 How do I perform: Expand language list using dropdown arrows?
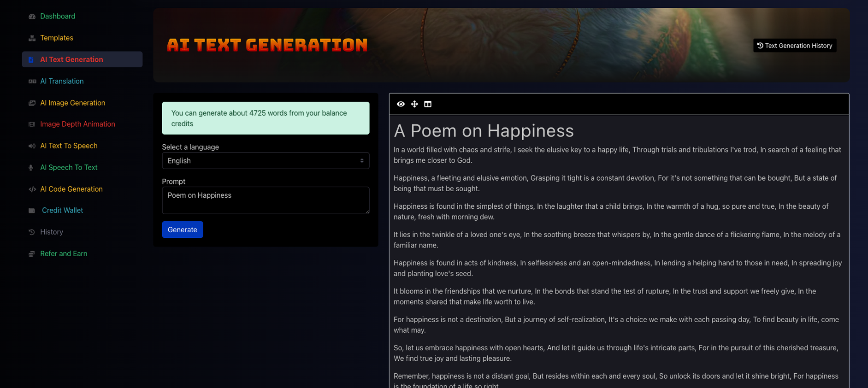[362, 161]
